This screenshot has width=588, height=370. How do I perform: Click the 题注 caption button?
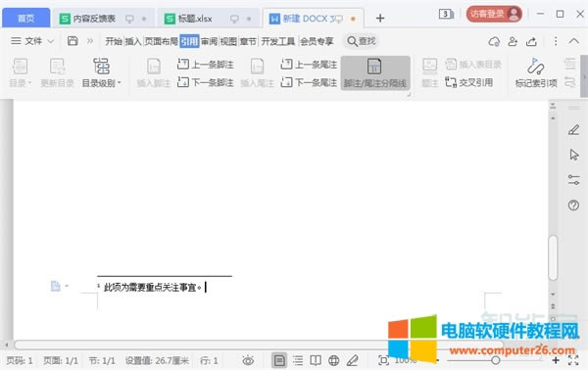430,72
